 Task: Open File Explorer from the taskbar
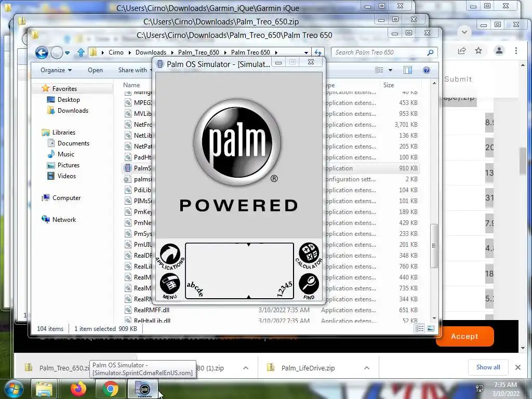[44, 389]
